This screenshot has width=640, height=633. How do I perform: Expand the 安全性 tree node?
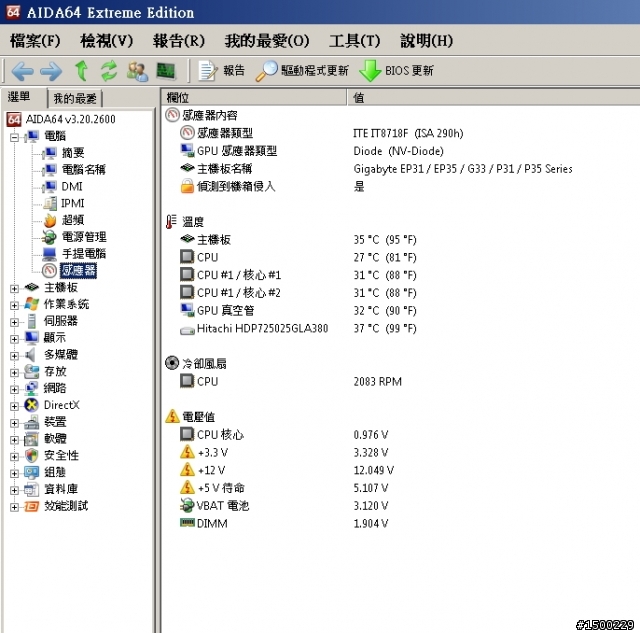point(14,457)
